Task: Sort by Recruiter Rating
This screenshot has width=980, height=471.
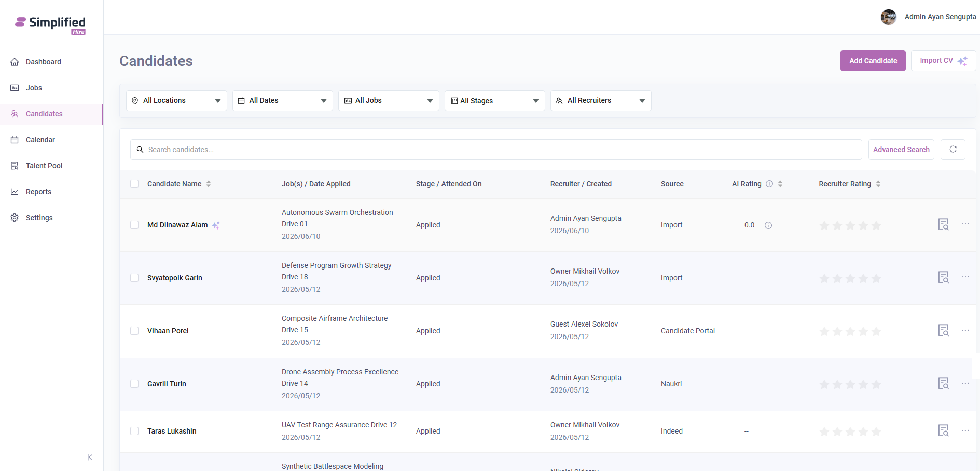Action: (x=878, y=184)
